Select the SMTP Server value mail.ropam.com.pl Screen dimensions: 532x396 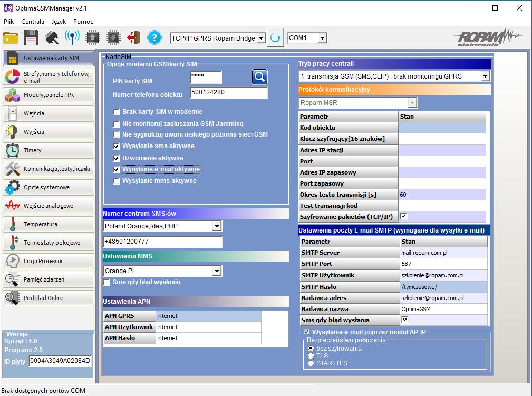(x=444, y=253)
